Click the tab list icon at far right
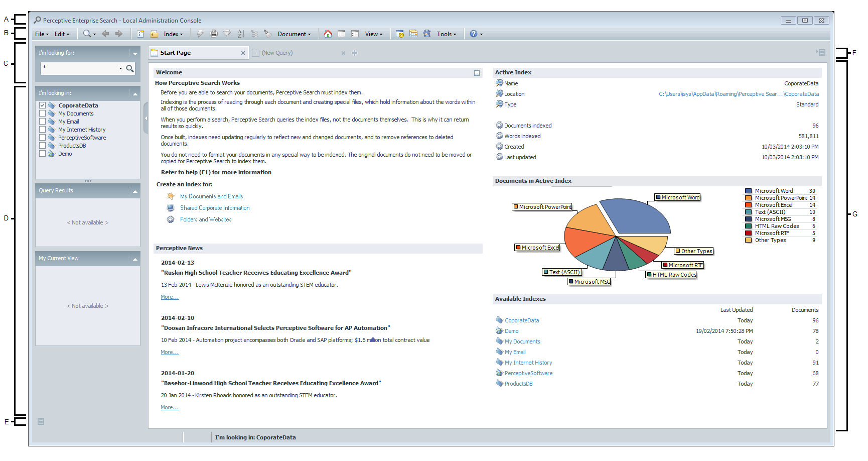This screenshot has height=461, width=868. pos(821,52)
